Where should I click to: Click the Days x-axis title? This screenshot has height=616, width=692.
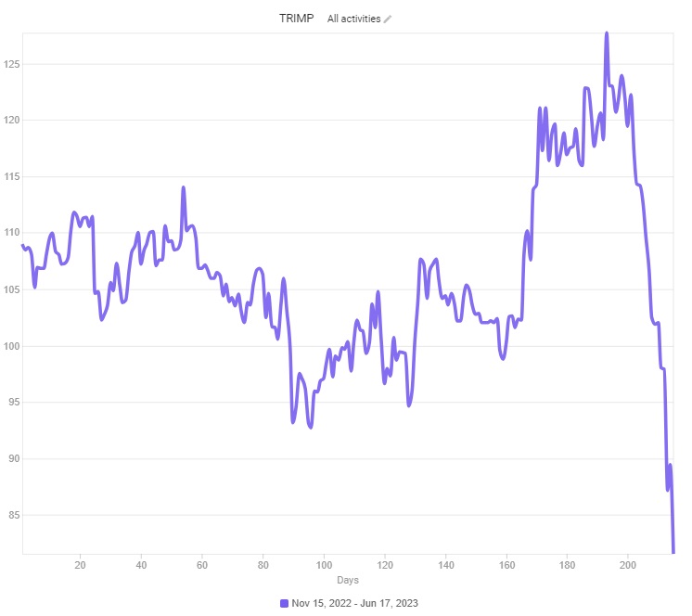pyautogui.click(x=348, y=580)
